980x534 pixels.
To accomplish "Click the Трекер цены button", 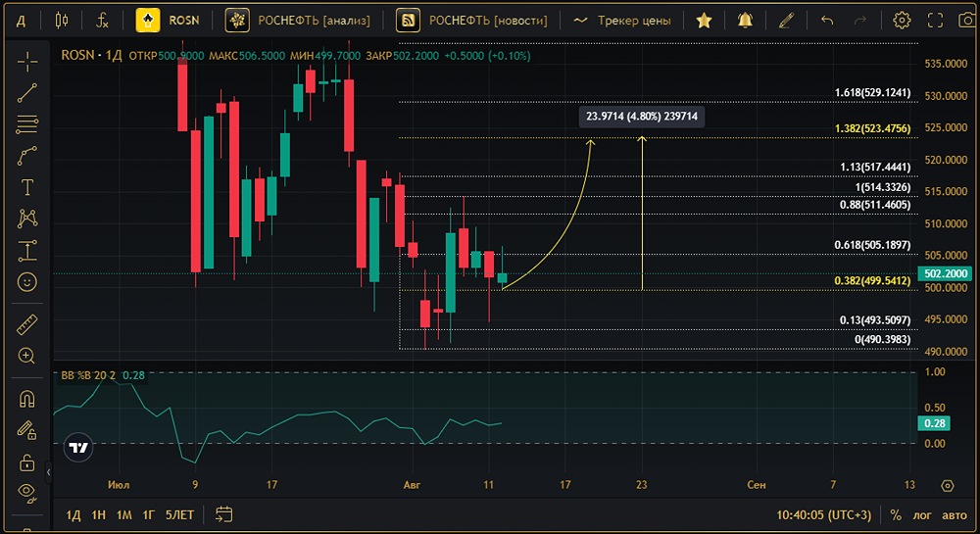I will (622, 20).
